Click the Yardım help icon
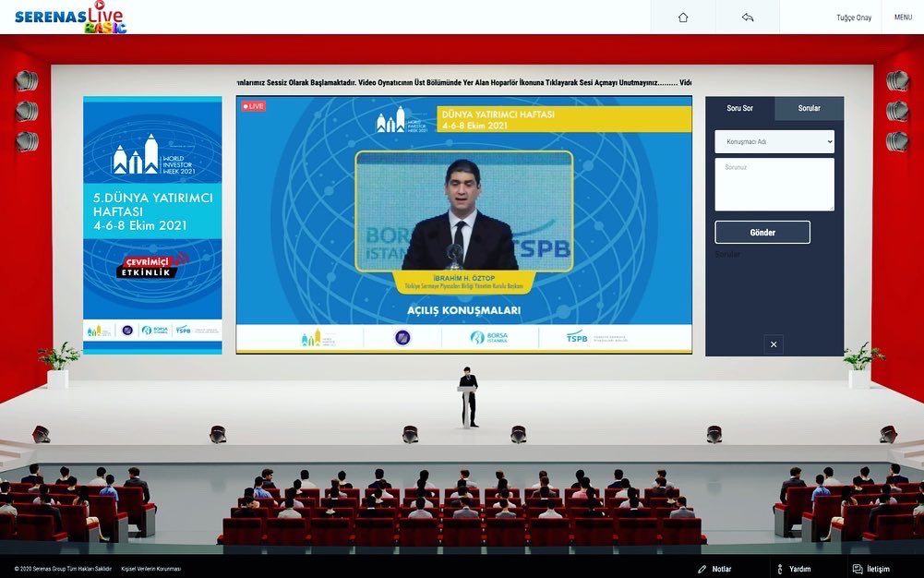 (x=780, y=569)
